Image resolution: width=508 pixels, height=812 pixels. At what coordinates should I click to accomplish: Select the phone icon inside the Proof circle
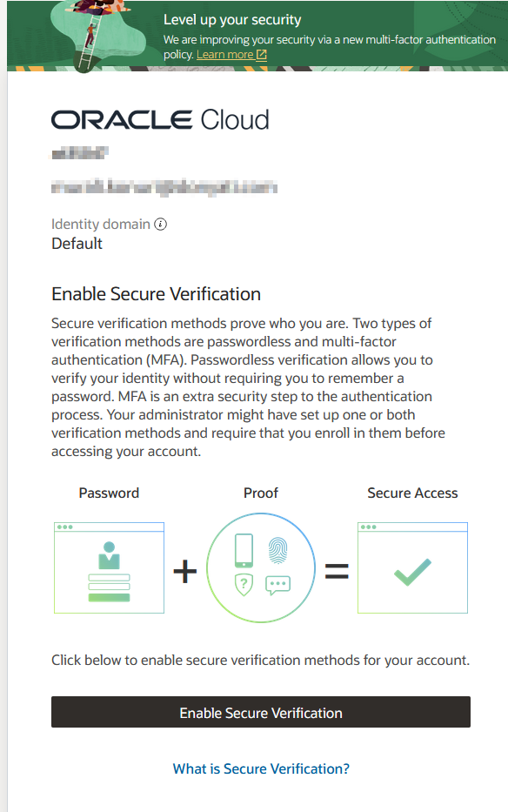[244, 550]
